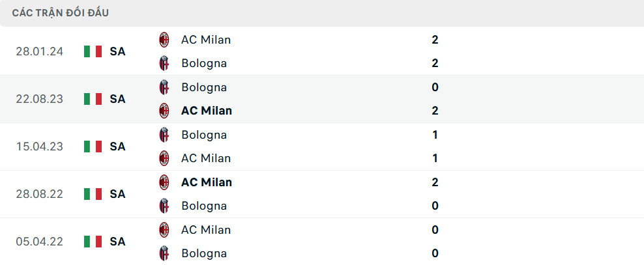This screenshot has width=644, height=265.
Task: Click AC Milan crest in 28.01.24 match
Action: [164, 40]
